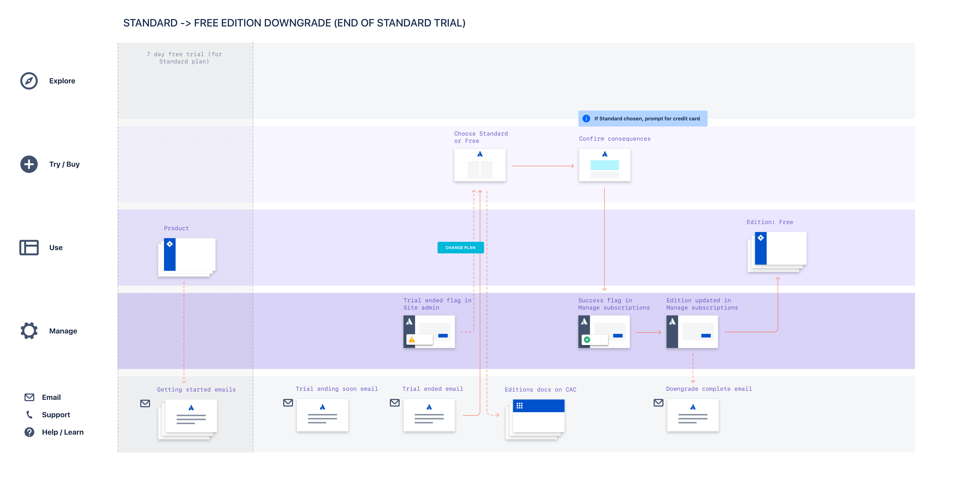Click the diagram title 'STANDARD -> FREE EDITION DOWNGRADE'
The width and height of the screenshot is (980, 497).
point(294,23)
